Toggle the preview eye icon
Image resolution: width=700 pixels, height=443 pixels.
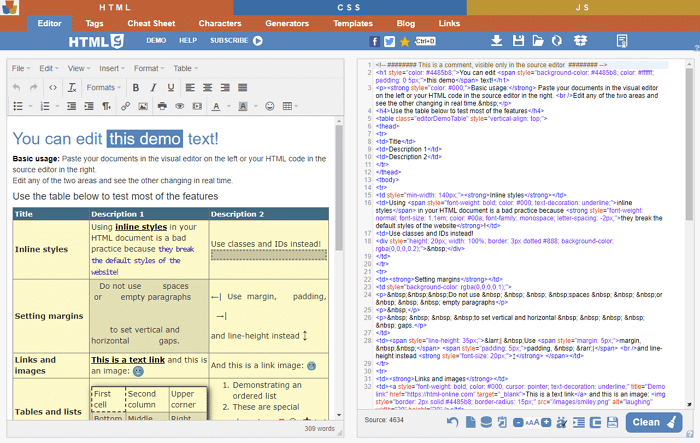[x=180, y=106]
